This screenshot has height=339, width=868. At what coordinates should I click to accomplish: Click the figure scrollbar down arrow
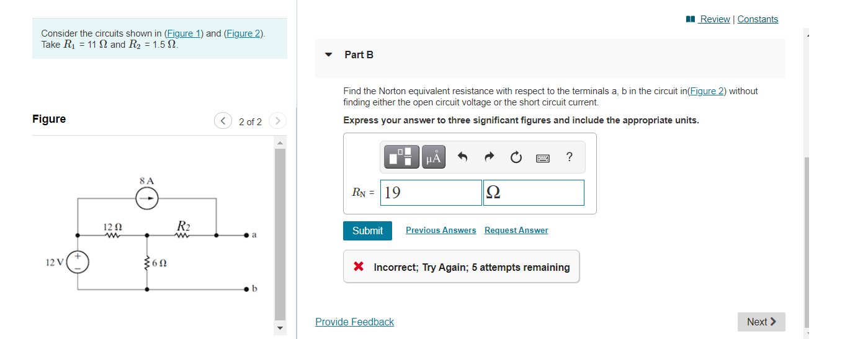pyautogui.click(x=280, y=328)
